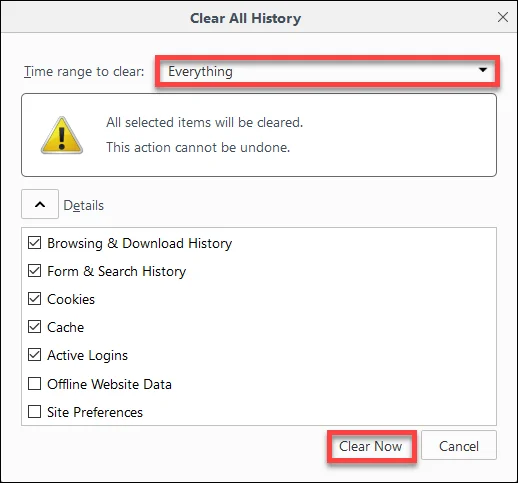518x483 pixels.
Task: Uncheck Form & Search History checkbox
Action: 35,271
